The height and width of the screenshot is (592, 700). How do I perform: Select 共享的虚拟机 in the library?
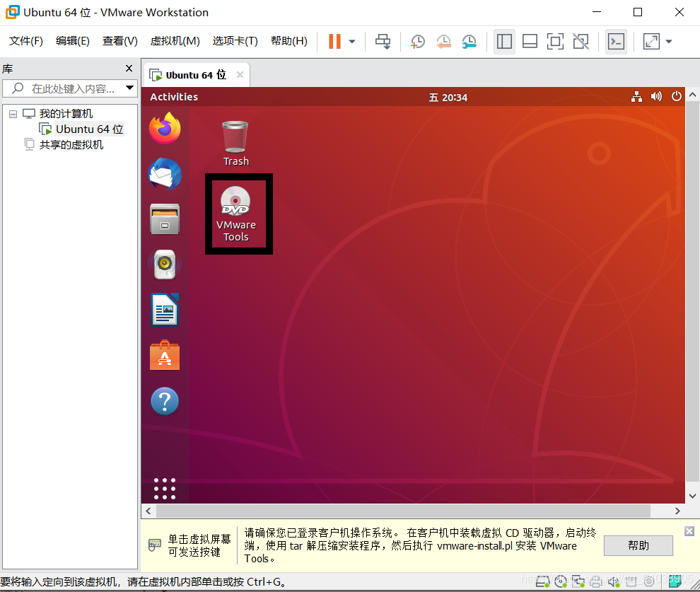(71, 145)
